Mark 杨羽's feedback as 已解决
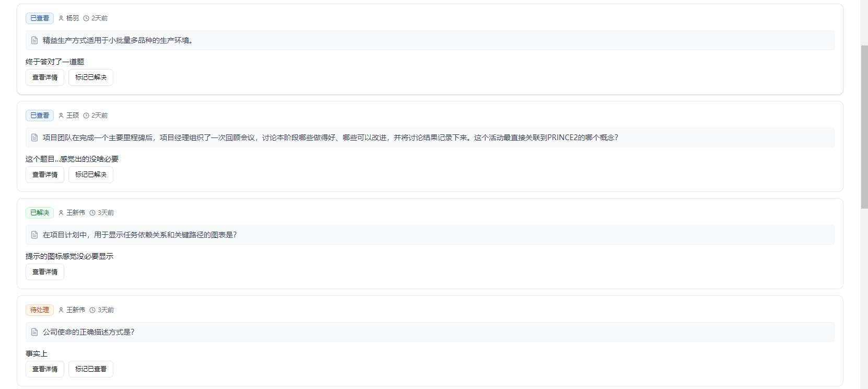 pyautogui.click(x=90, y=77)
